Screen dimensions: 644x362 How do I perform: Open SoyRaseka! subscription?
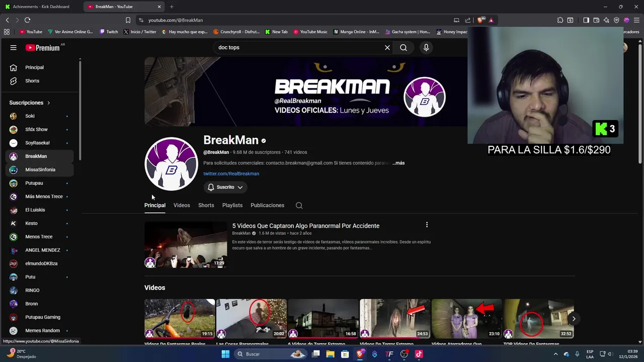[x=39, y=143]
